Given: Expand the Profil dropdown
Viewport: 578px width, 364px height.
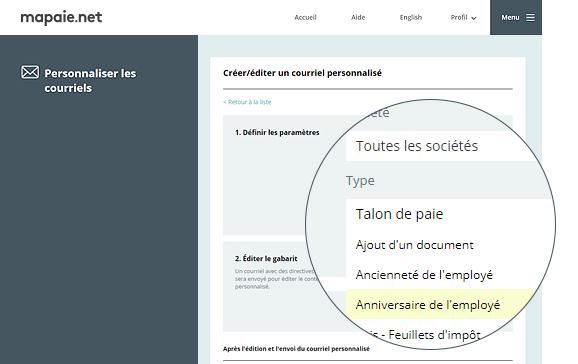Looking at the screenshot, I should (463, 17).
